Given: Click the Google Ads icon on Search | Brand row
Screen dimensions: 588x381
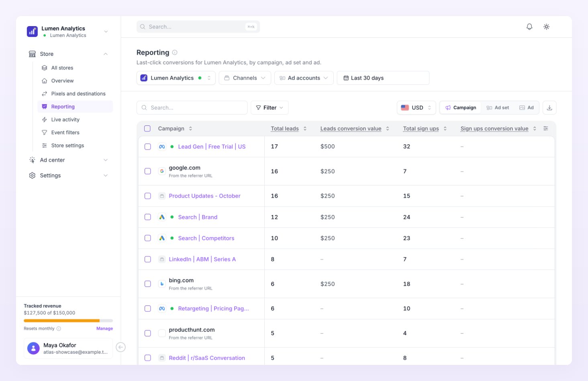Looking at the screenshot, I should (x=162, y=217).
